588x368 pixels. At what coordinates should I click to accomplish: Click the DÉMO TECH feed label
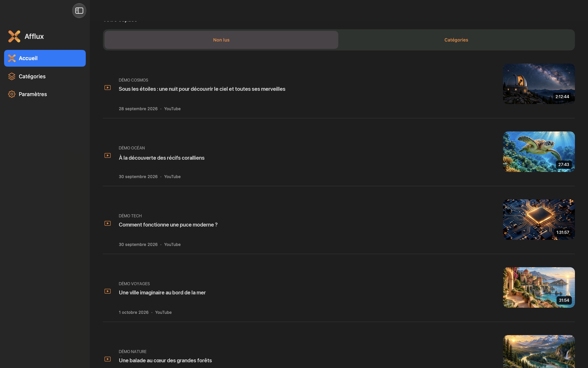[x=130, y=216]
